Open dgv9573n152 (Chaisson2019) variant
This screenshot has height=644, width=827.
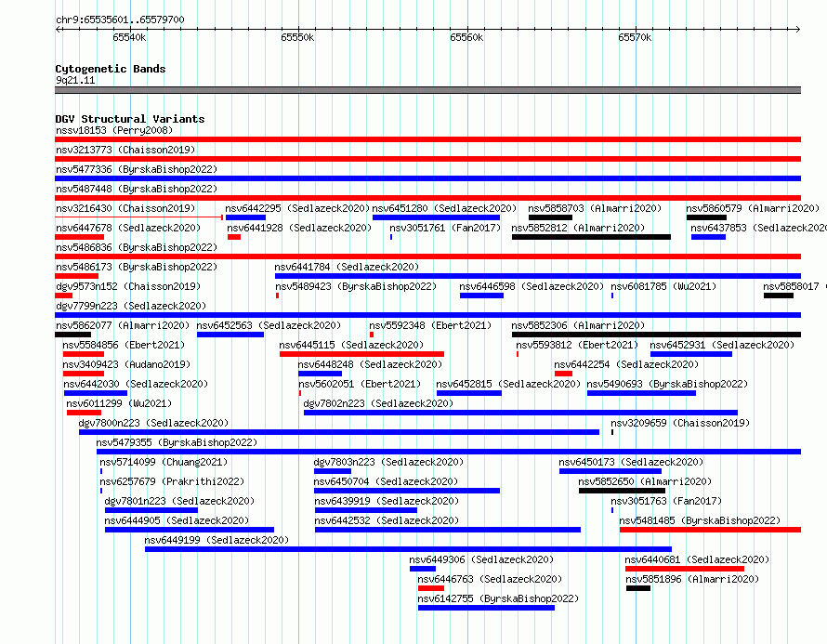point(128,286)
